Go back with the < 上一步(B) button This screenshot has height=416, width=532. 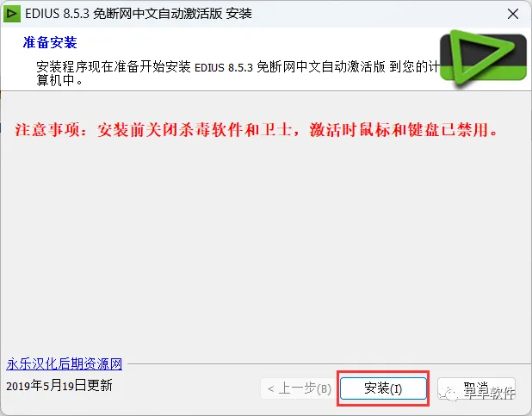(x=300, y=388)
